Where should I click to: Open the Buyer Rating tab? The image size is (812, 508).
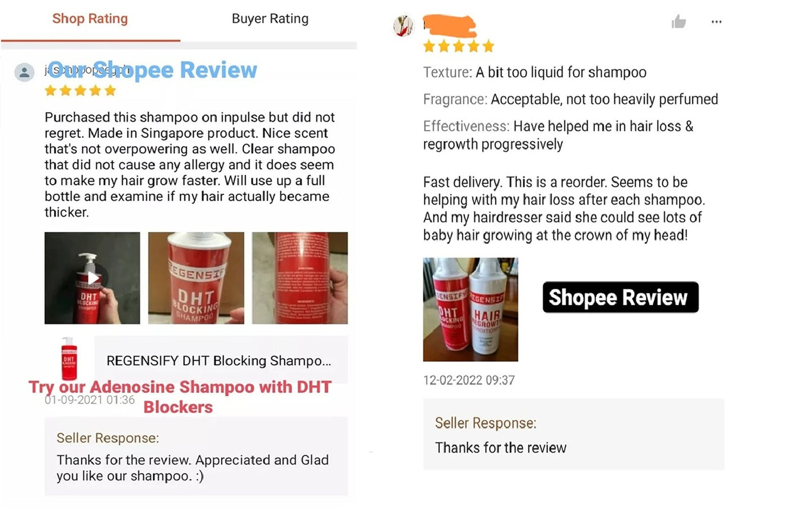(270, 19)
